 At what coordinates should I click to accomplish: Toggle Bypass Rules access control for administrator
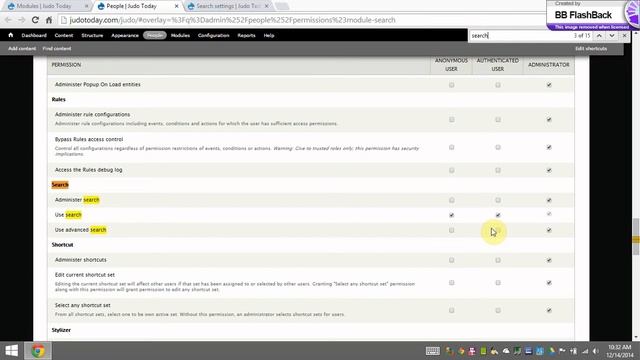coord(549,147)
